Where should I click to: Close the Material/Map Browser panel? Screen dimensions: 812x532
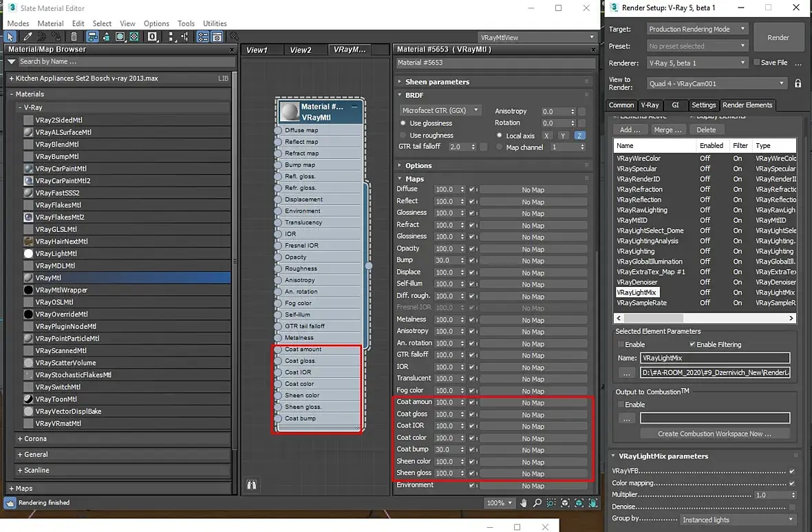tap(231, 50)
